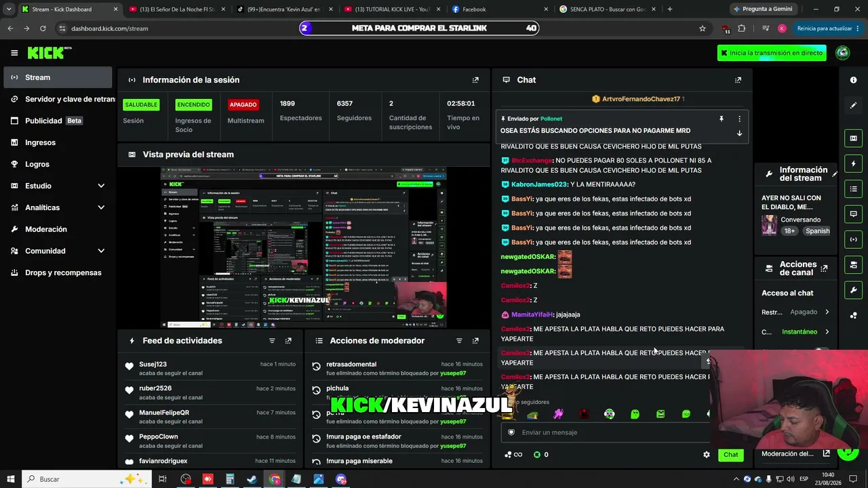Pop out the Feed de actividades panel
The height and width of the screenshot is (488, 868).
[x=288, y=341]
